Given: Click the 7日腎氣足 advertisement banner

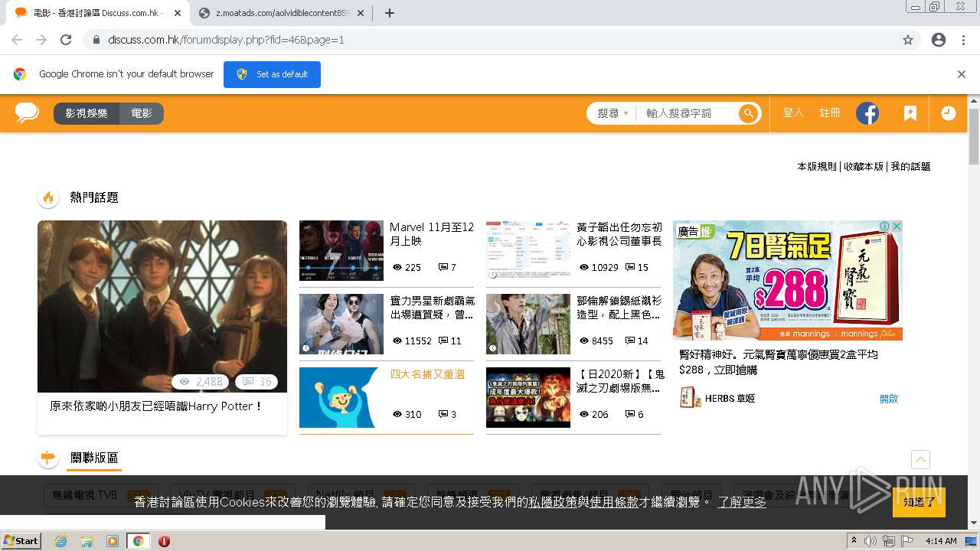Looking at the screenshot, I should tap(788, 281).
